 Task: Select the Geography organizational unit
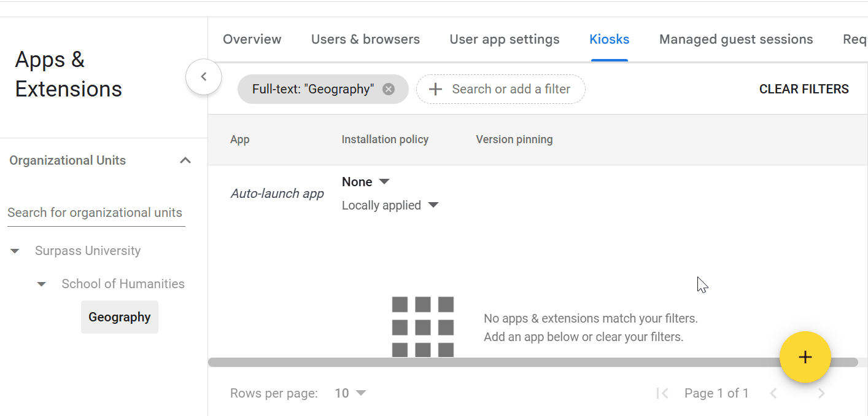pyautogui.click(x=120, y=317)
